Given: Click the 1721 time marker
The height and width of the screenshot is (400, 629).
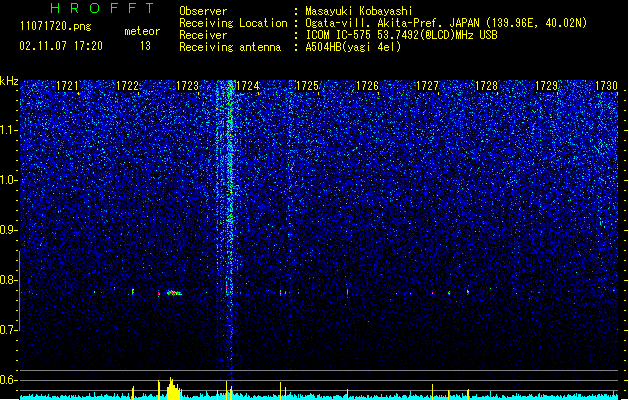Looking at the screenshot, I should point(67,86).
